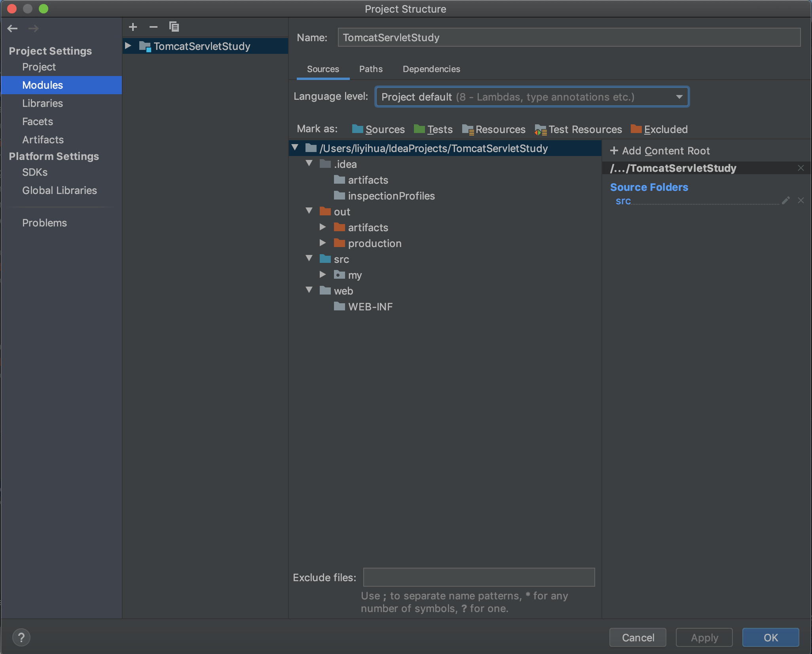Click the OK button
Image resolution: width=812 pixels, height=654 pixels.
(771, 638)
